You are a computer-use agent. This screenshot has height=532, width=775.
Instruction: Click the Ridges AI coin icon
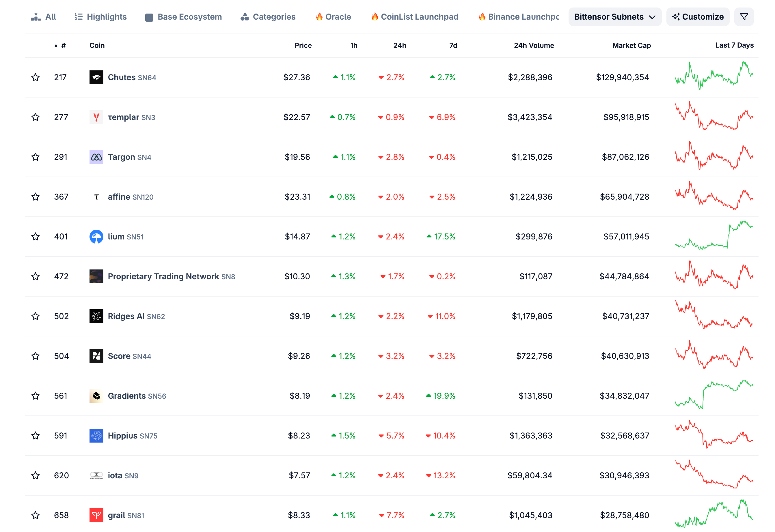96,316
